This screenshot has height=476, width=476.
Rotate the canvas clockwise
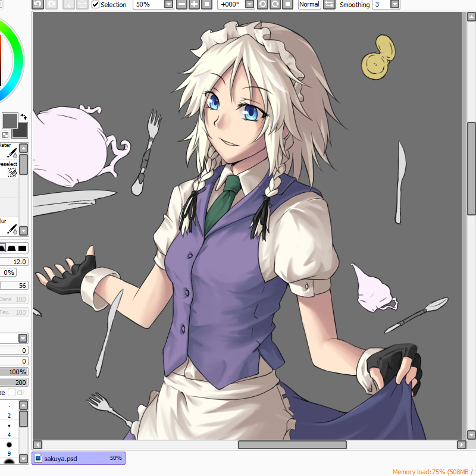pos(275,4)
